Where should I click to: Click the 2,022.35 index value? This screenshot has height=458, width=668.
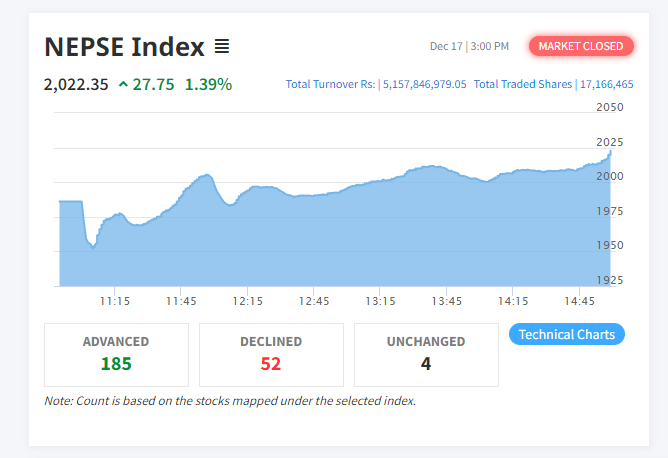coord(76,85)
